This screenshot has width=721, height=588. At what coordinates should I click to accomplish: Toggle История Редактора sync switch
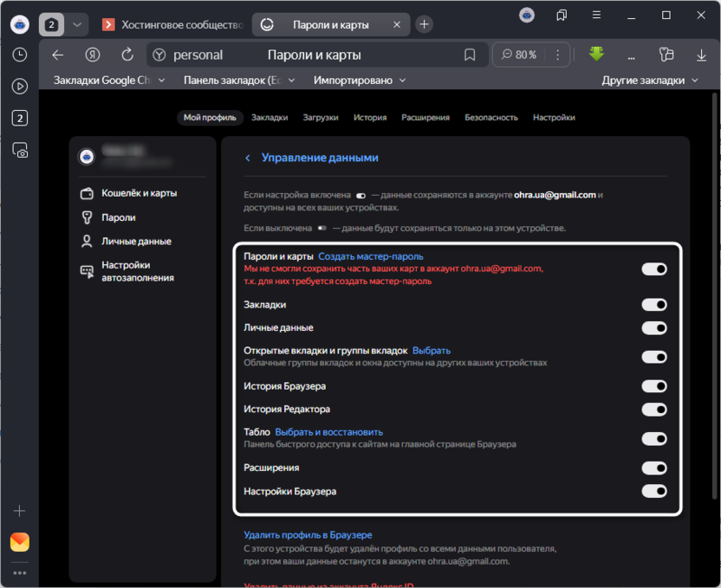[654, 410]
